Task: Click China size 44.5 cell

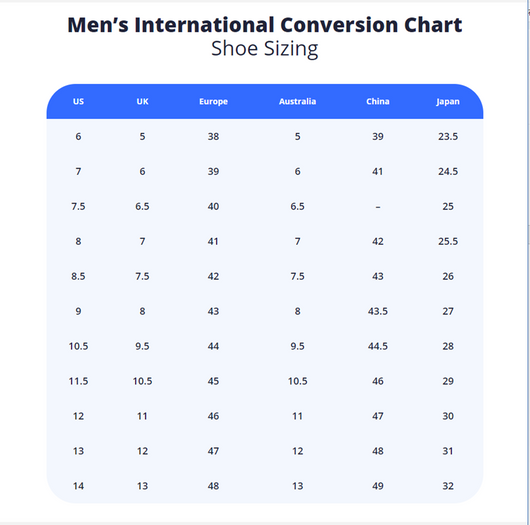Action: [x=378, y=346]
